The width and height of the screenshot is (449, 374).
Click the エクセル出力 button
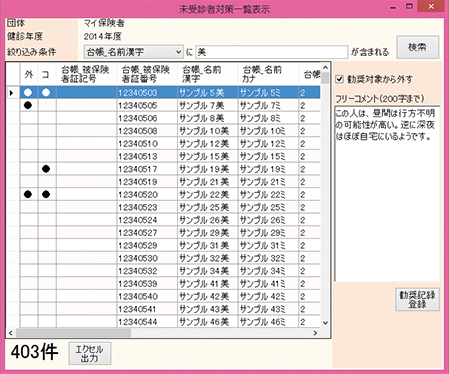point(90,354)
